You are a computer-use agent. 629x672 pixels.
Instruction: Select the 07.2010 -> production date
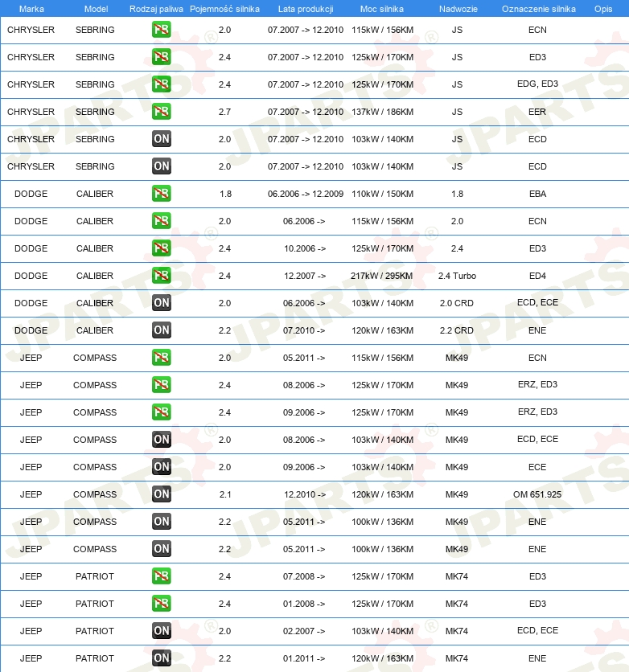(304, 330)
